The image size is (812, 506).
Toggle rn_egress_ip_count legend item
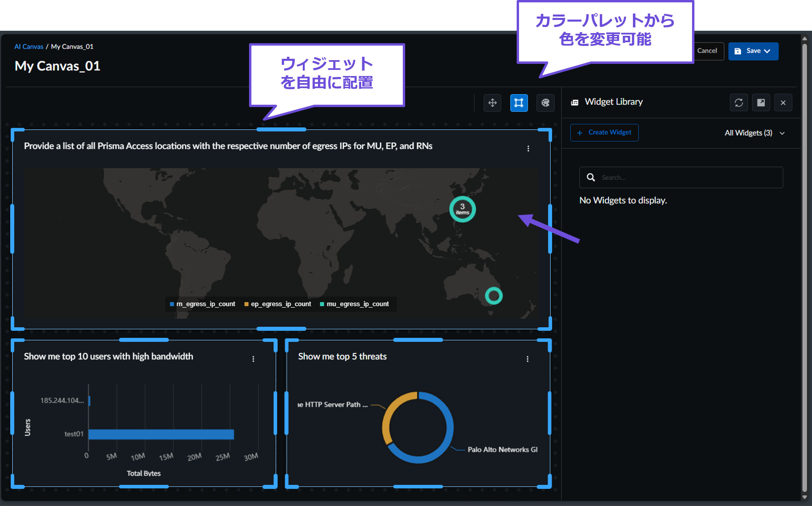tap(202, 304)
